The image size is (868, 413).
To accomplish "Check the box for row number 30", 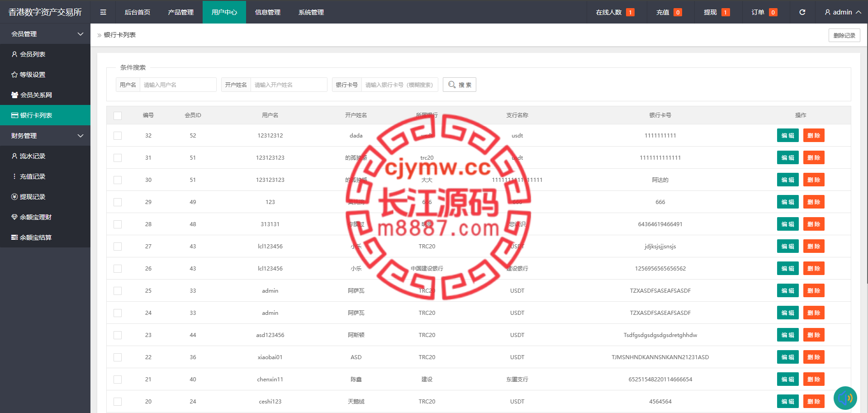I will [118, 180].
